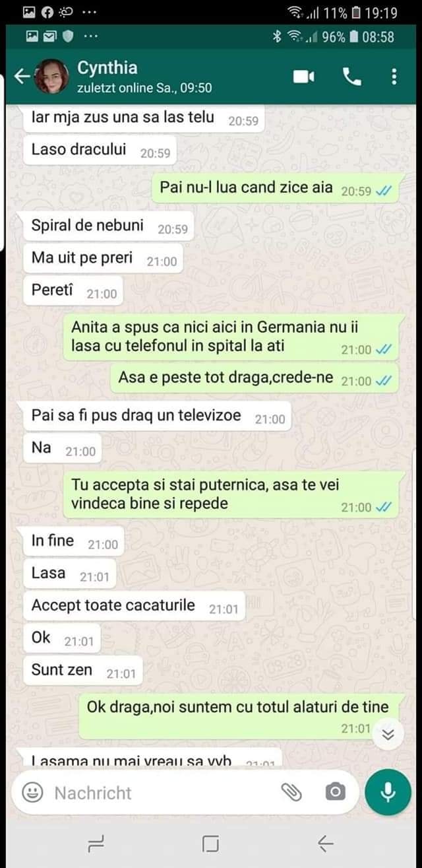Open the three-dot overflow menu

point(394,77)
